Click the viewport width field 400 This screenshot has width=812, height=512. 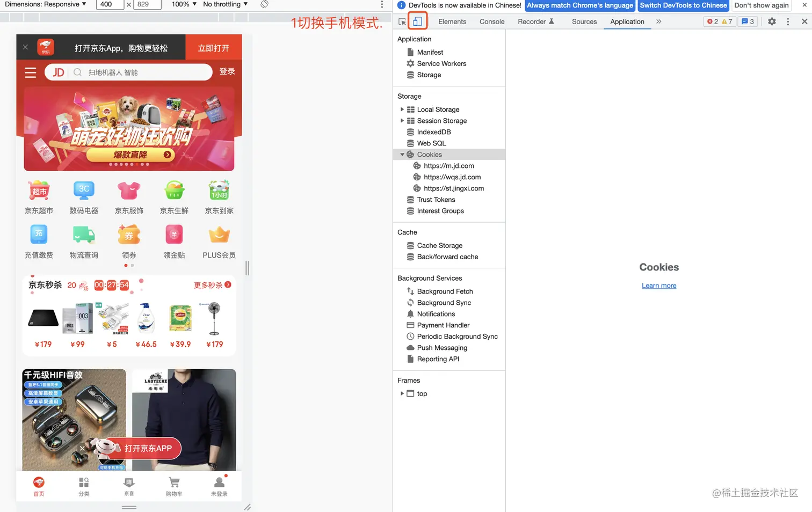coord(110,4)
